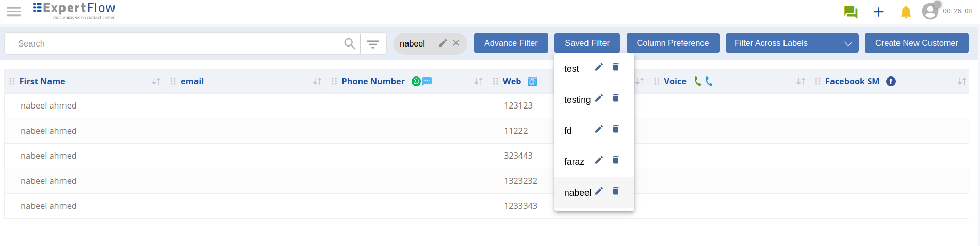Click the blue plus icon
This screenshot has height=246, width=980.
click(x=878, y=11)
